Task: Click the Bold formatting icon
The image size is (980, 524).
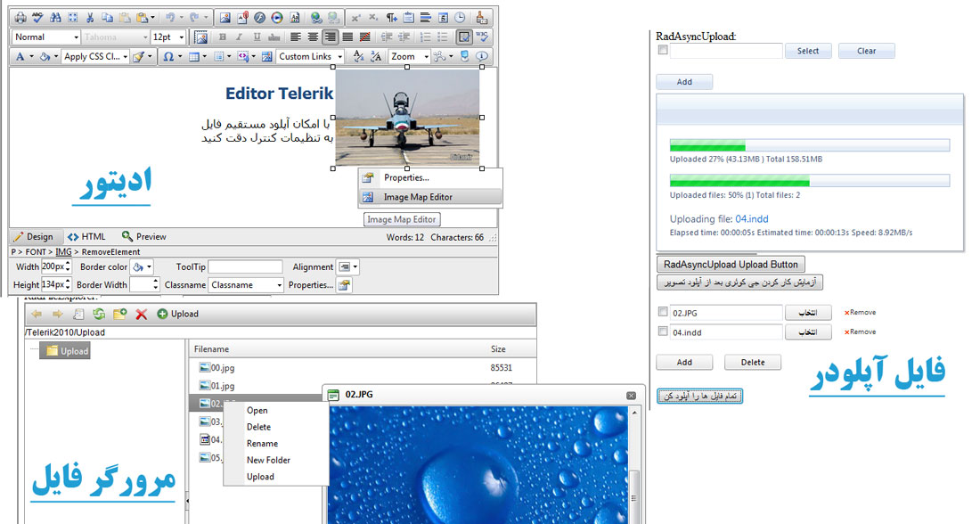Action: (x=222, y=37)
